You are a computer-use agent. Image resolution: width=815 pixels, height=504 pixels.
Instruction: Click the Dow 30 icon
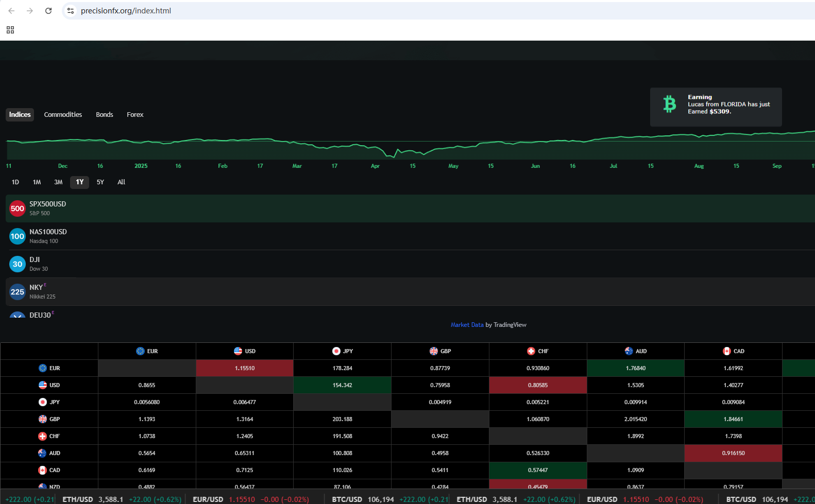[x=18, y=264]
